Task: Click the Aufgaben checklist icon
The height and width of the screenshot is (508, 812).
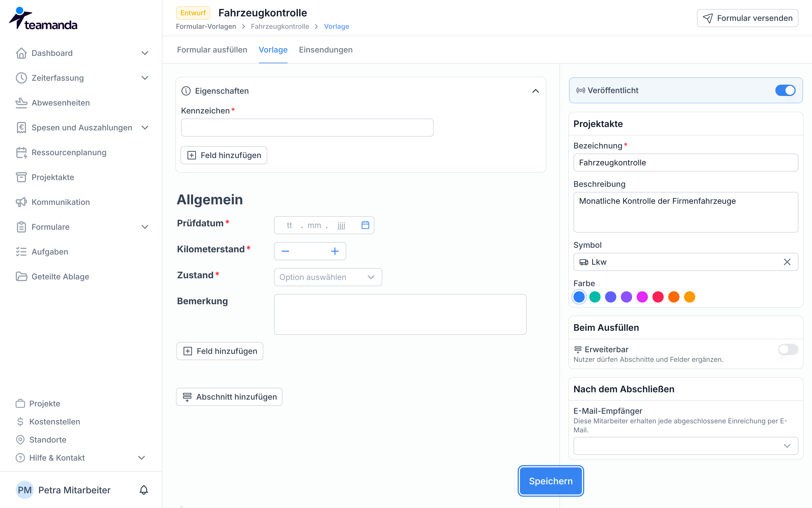Action: point(21,252)
